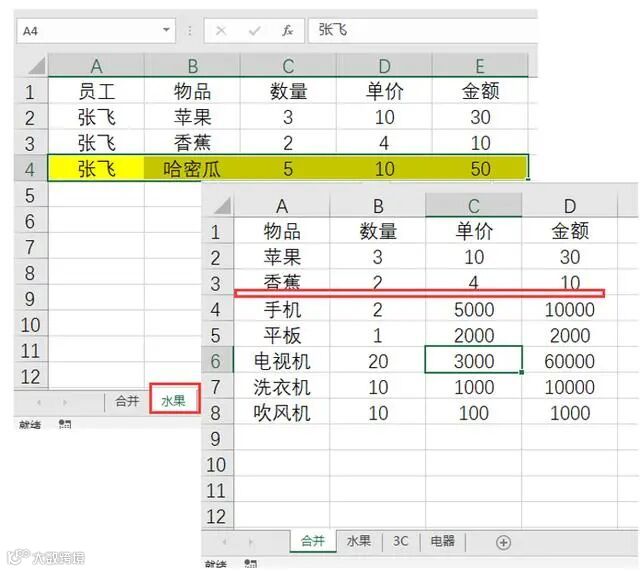Viewport: 640px width, 571px height.
Task: Click the formula bar options dots icon
Action: tap(190, 31)
